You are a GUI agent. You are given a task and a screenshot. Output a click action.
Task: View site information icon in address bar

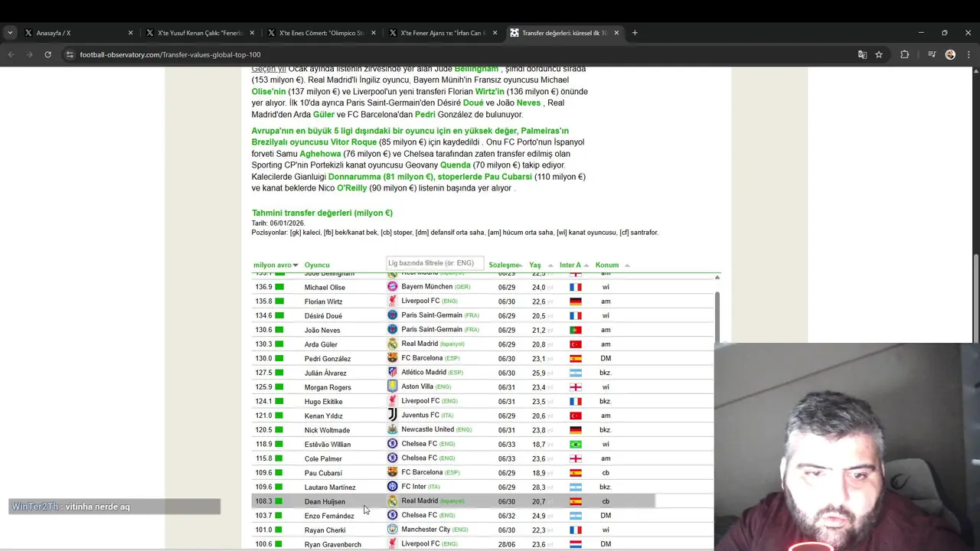point(70,54)
